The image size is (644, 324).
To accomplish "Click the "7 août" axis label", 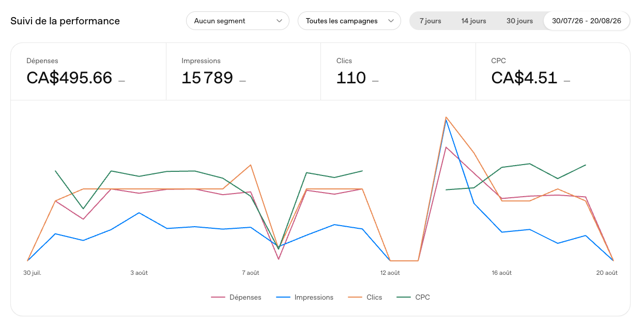I will (251, 273).
